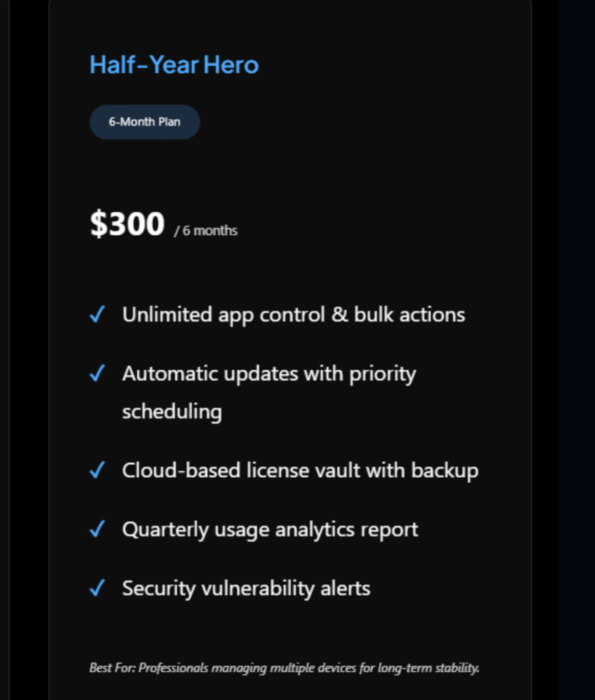
Task: Click the "/ 6 months" billing period label
Action: (206, 230)
